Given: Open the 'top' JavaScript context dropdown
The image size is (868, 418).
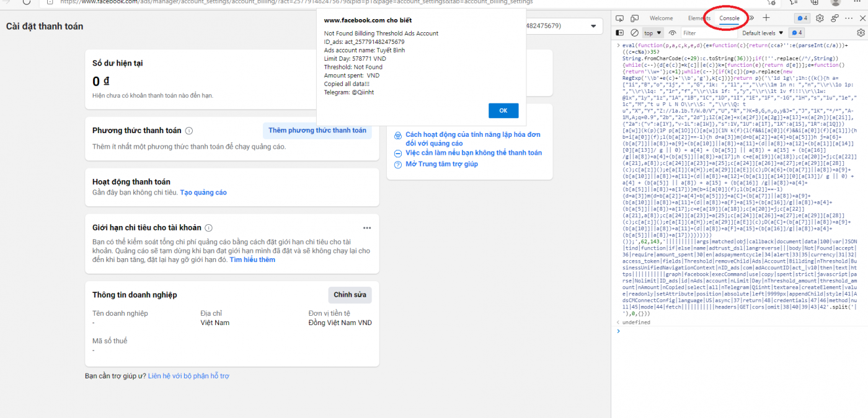Looking at the screenshot, I should click(653, 33).
